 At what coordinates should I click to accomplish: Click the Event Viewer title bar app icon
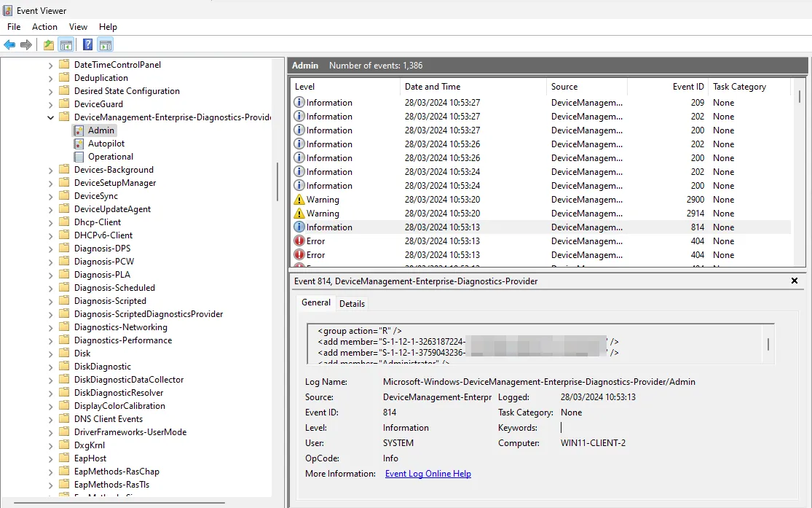coord(7,10)
